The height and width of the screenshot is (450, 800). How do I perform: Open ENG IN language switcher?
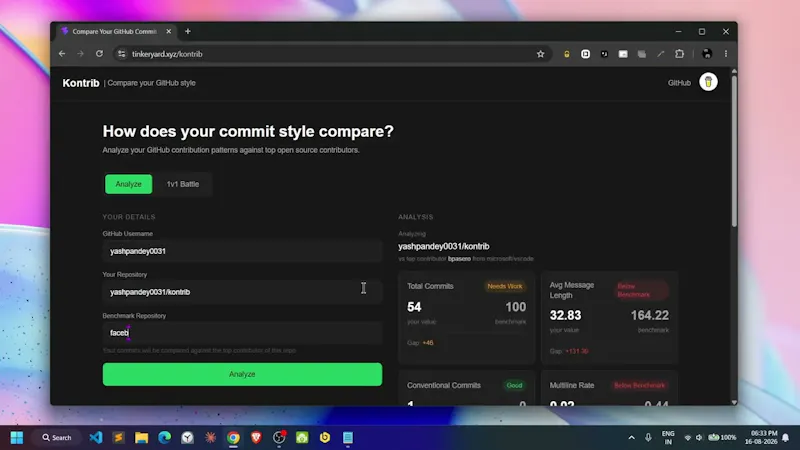[668, 437]
